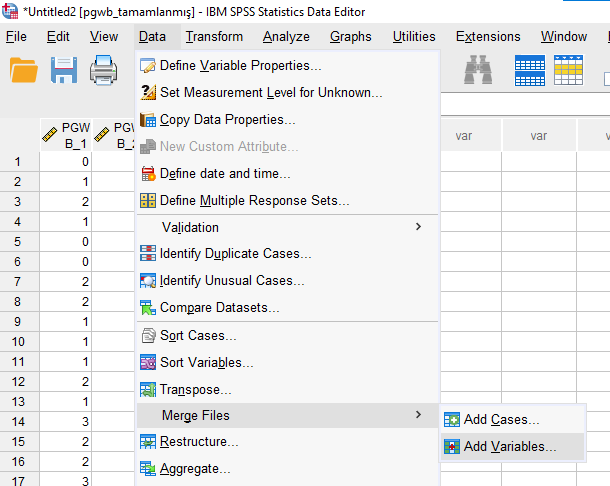Viewport: 610px width, 486px height.
Task: Select Identify Unusual Cases text
Action: pyautogui.click(x=232, y=281)
